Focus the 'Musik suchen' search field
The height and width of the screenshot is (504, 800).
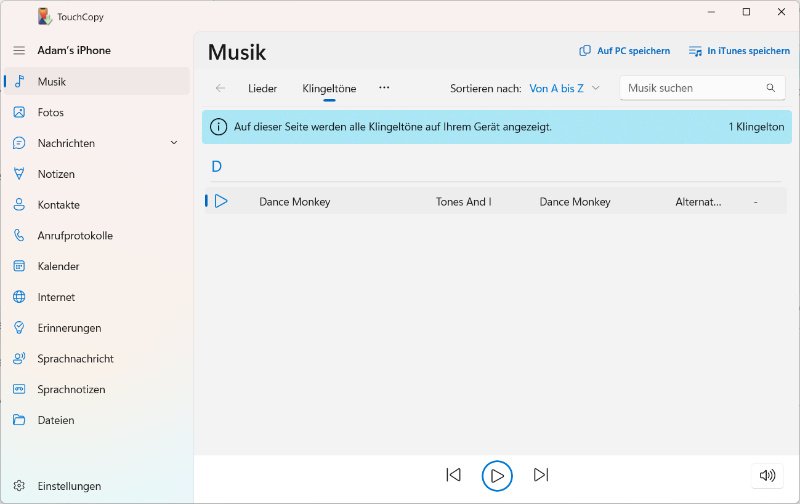click(x=690, y=88)
